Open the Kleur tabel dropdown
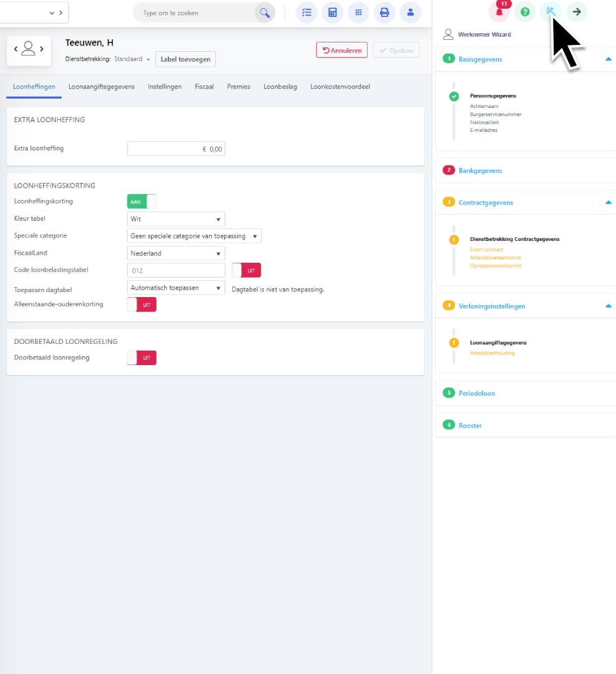The image size is (616, 674). [176, 219]
